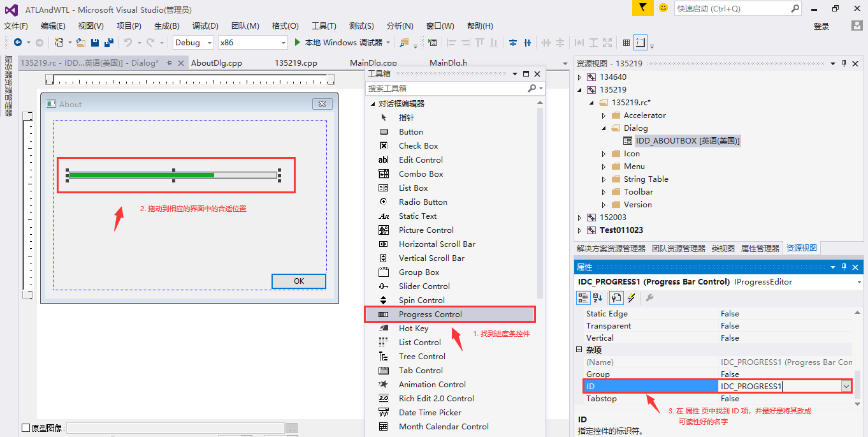Open the 文件(F) menu
This screenshot has height=437, width=868.
(16, 26)
